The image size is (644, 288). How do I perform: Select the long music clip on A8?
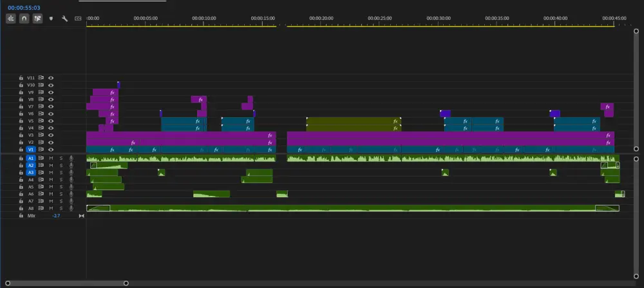coord(353,208)
